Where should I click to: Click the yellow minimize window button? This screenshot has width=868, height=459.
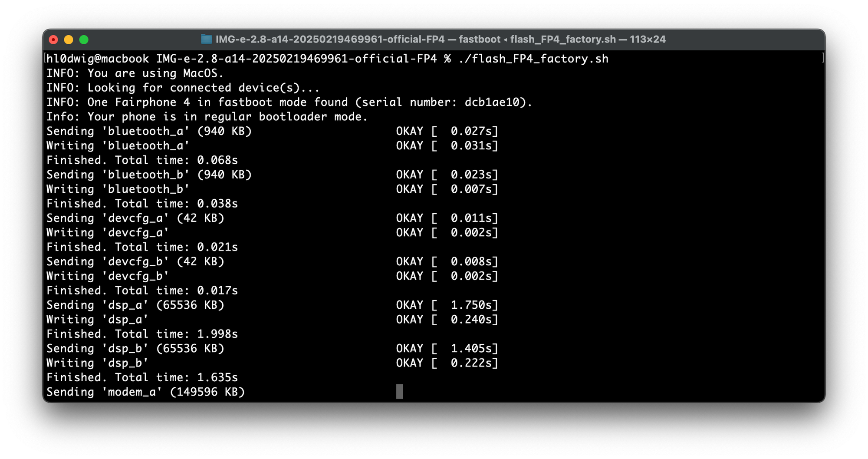69,40
